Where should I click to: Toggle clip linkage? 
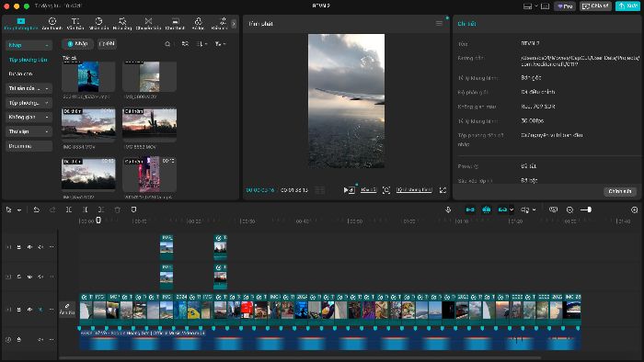click(502, 209)
